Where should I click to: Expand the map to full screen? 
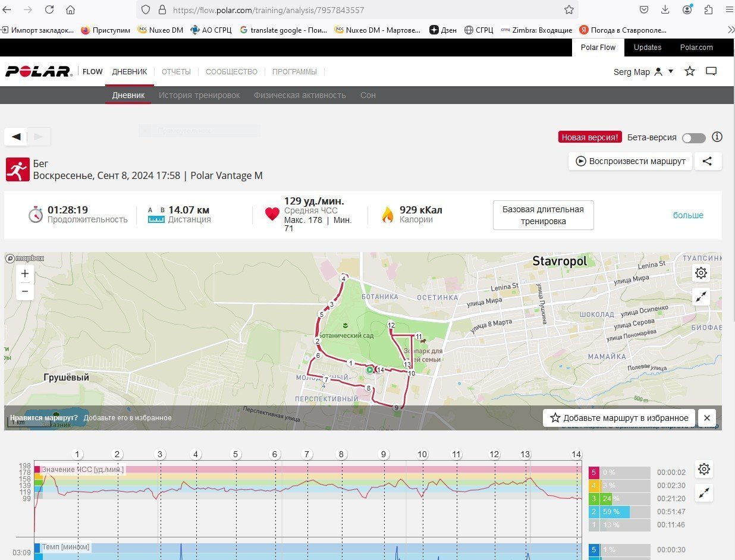click(701, 297)
